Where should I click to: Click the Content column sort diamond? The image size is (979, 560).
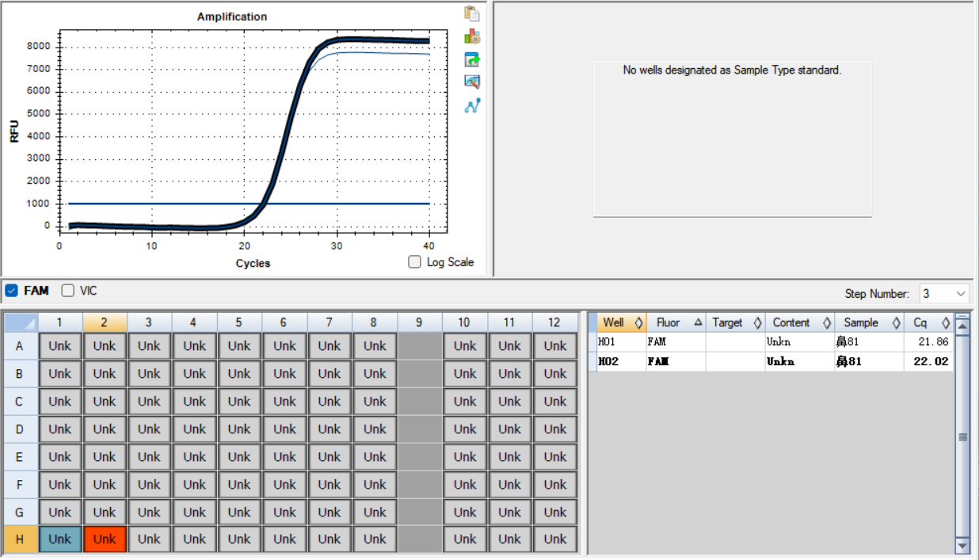coord(827,322)
